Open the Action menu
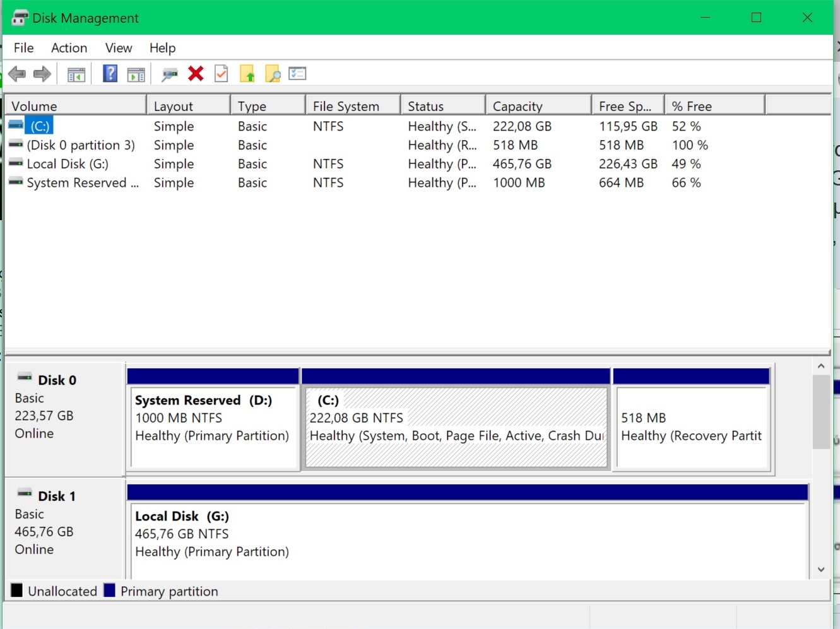 click(69, 48)
